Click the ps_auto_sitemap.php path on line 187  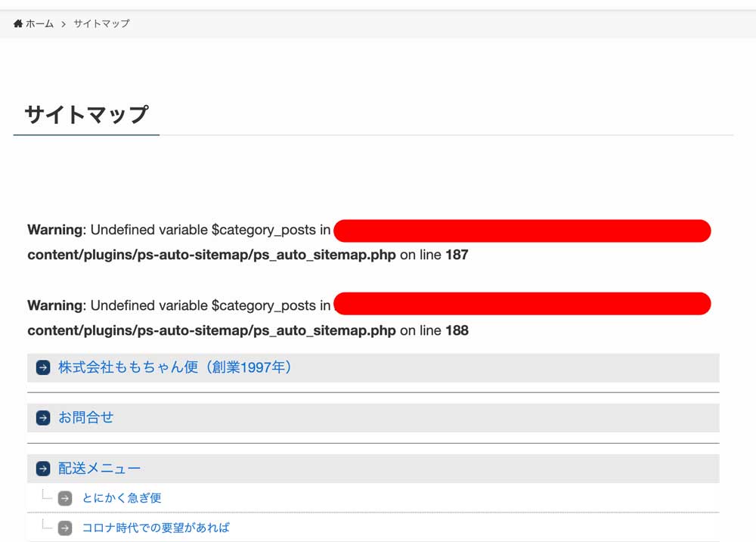(x=212, y=255)
